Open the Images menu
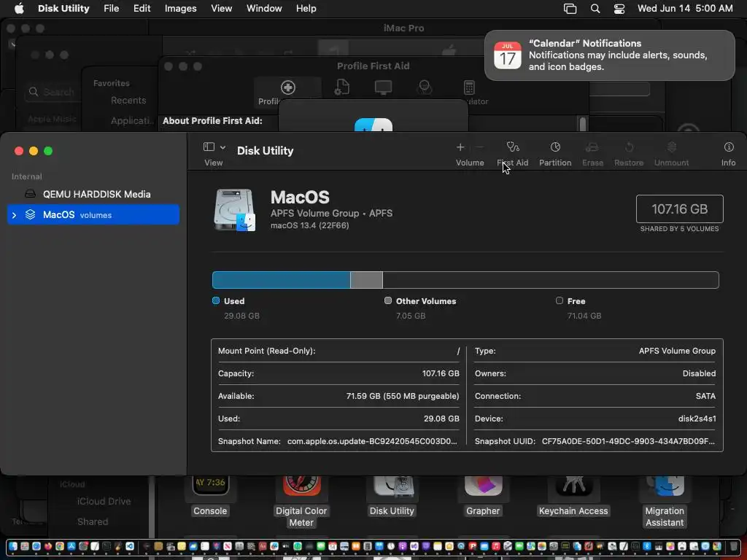The height and width of the screenshot is (560, 747). pos(181,9)
